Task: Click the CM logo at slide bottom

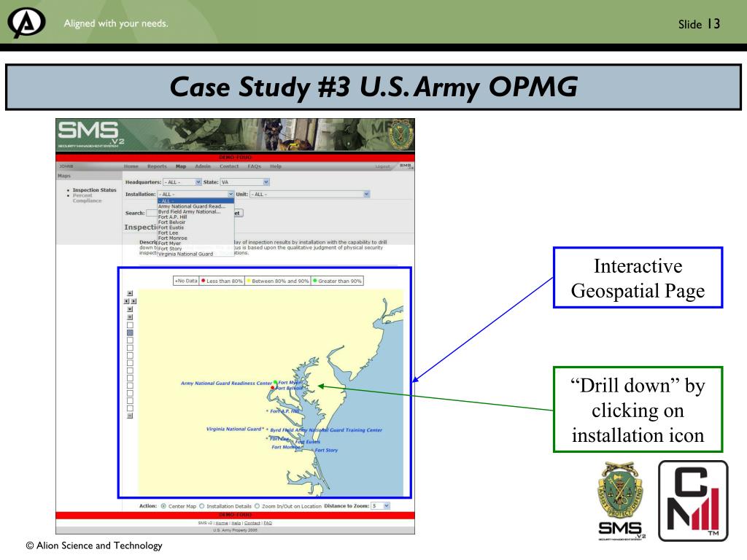Action: tap(693, 500)
